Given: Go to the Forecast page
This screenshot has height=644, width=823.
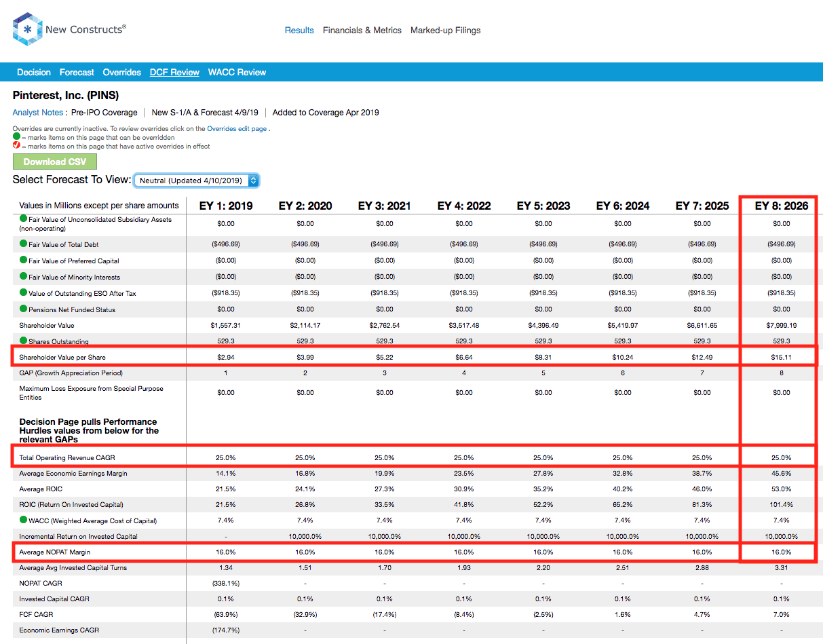Looking at the screenshot, I should (77, 73).
